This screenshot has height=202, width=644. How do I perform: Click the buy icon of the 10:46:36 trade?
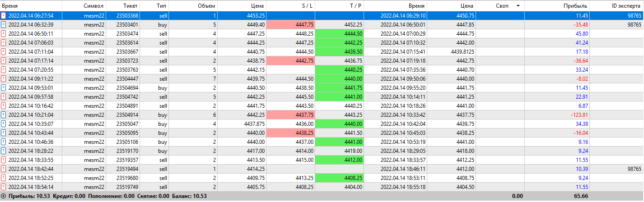[4, 142]
